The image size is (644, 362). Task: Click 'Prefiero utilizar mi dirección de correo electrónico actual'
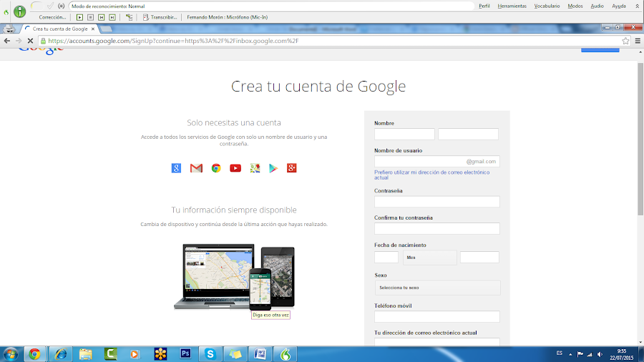[431, 175]
